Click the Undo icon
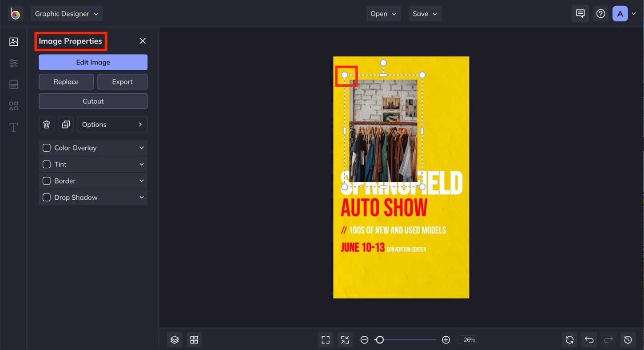The width and height of the screenshot is (644, 350). point(589,339)
